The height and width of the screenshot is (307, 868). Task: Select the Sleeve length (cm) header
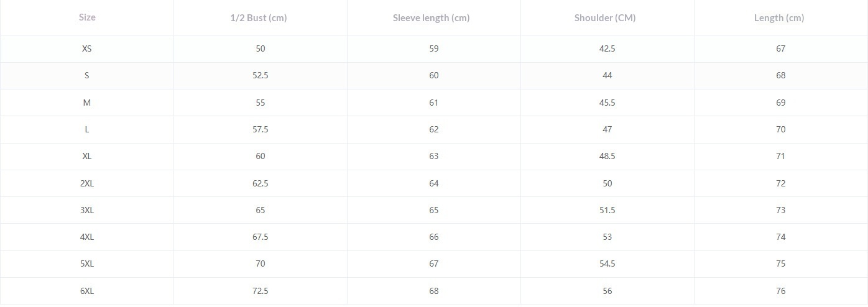coord(431,18)
